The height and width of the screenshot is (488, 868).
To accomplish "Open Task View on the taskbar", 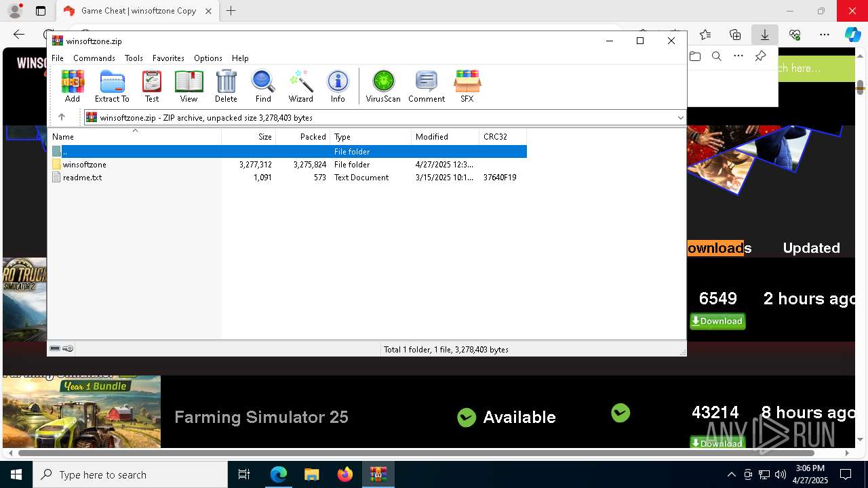I will click(x=244, y=474).
